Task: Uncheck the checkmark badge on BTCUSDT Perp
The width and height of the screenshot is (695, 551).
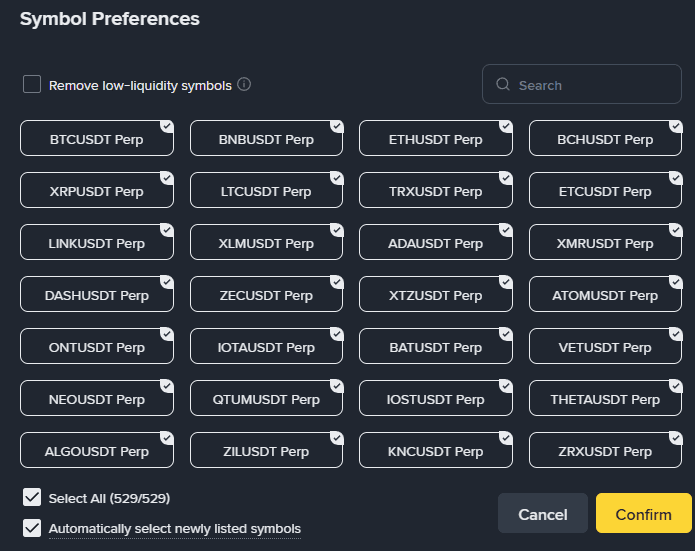Action: (167, 126)
